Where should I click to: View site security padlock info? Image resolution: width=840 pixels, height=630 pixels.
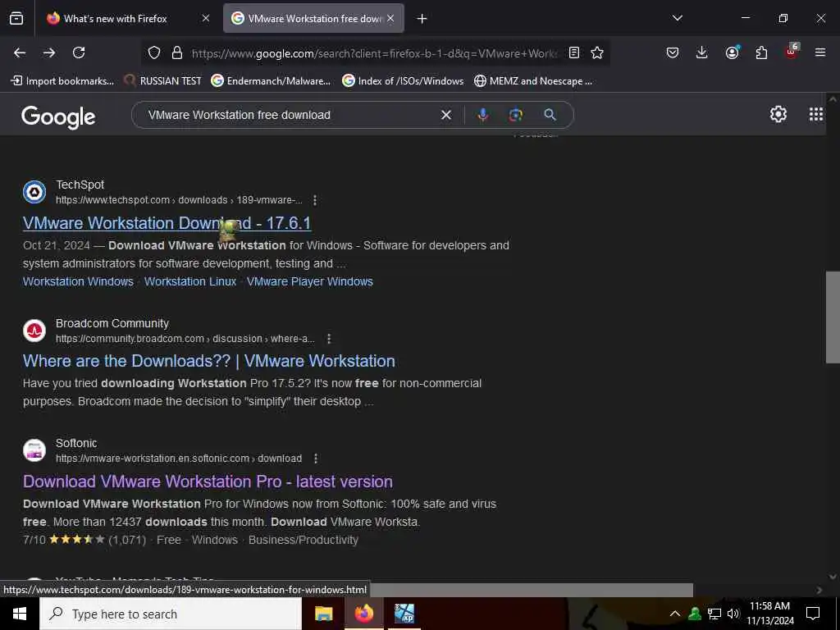pyautogui.click(x=177, y=52)
